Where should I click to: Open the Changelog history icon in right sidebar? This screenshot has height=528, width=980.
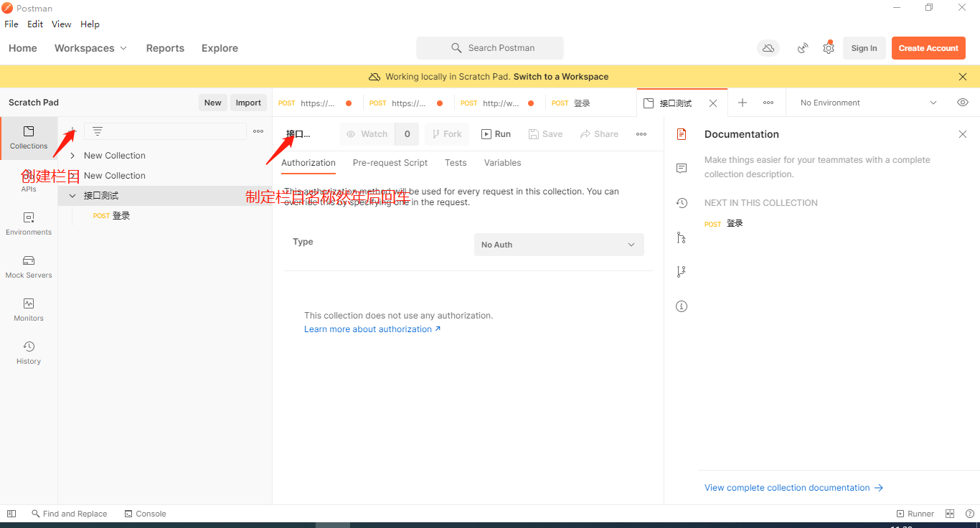pyautogui.click(x=682, y=203)
